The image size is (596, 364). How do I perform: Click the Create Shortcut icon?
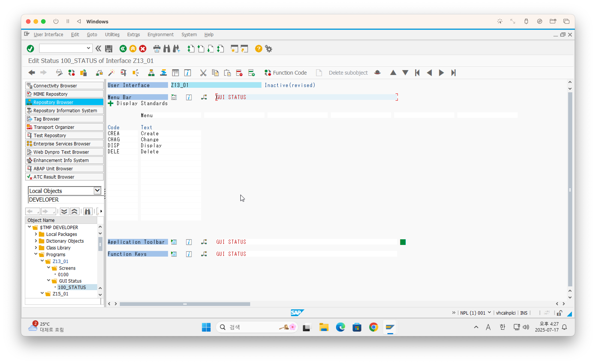(244, 49)
